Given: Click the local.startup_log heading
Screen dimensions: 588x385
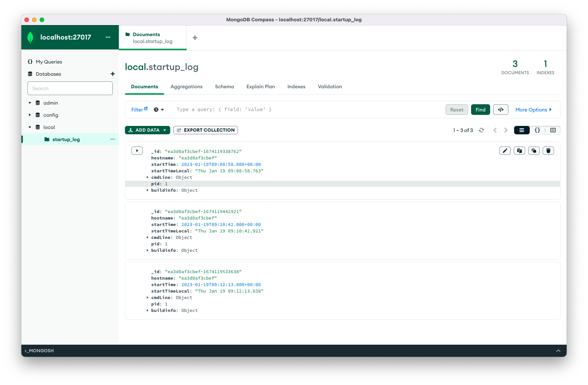Looking at the screenshot, I should (x=161, y=67).
